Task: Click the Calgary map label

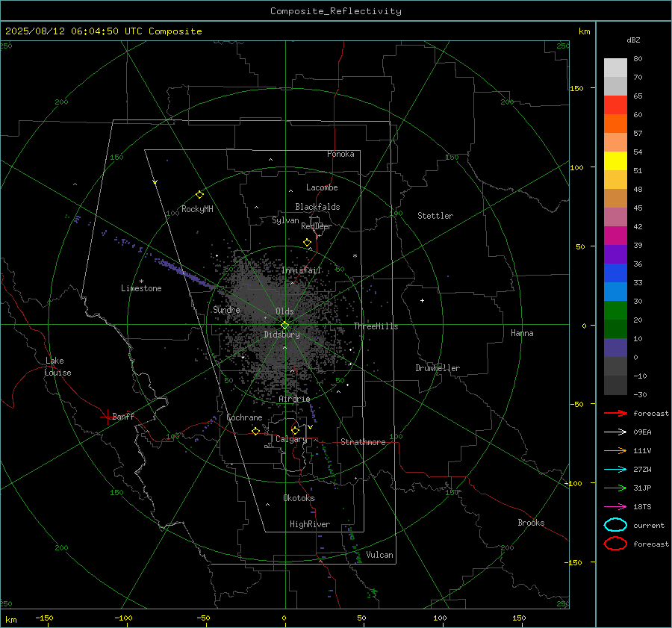Action: pos(291,439)
